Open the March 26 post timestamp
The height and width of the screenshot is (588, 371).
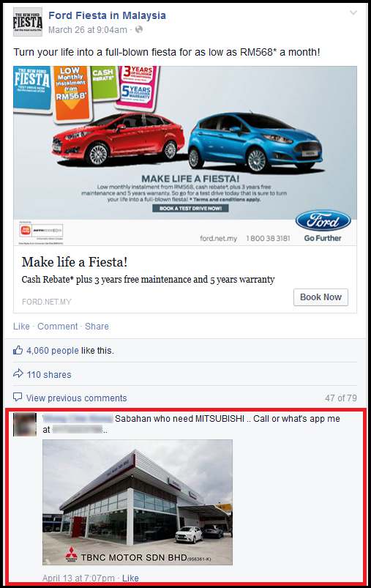pos(88,30)
